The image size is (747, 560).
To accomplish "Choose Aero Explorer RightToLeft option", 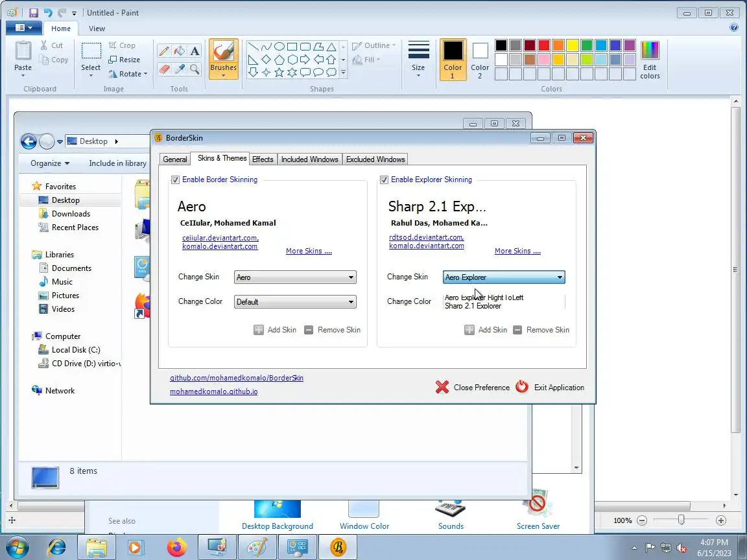I will pos(484,297).
